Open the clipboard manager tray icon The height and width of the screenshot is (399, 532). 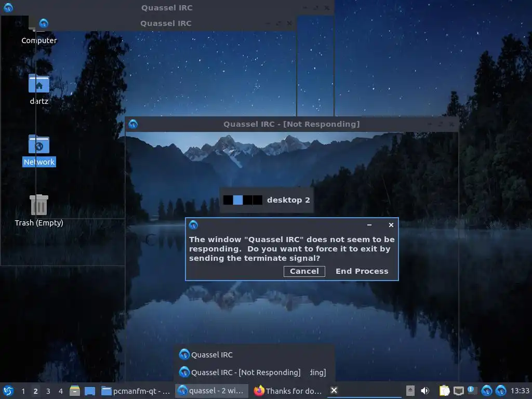[x=444, y=391]
